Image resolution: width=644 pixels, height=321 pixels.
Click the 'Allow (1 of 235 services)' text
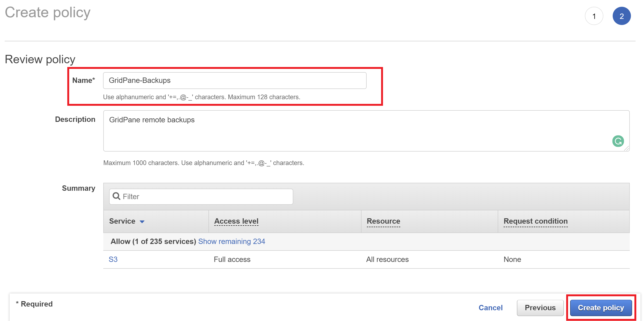click(x=153, y=241)
